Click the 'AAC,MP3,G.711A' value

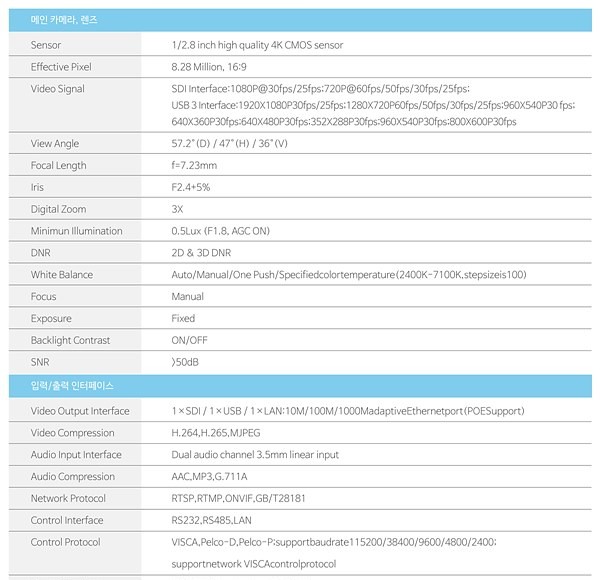[209, 476]
